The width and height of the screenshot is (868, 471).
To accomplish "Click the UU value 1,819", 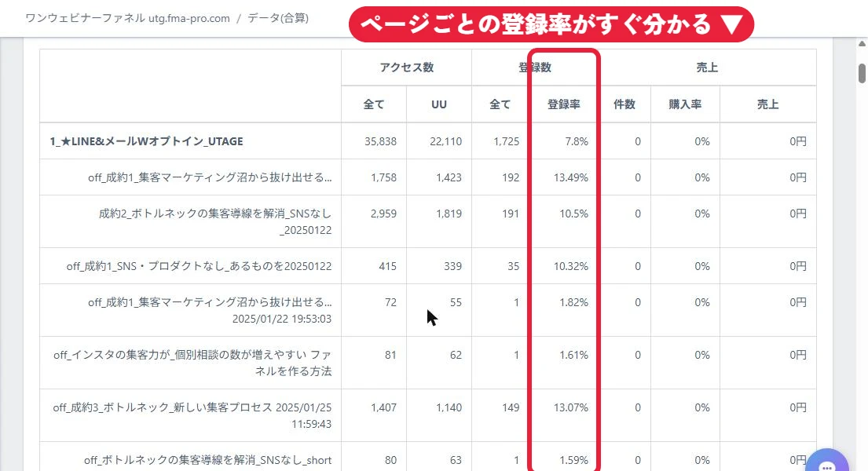I will pos(449,214).
